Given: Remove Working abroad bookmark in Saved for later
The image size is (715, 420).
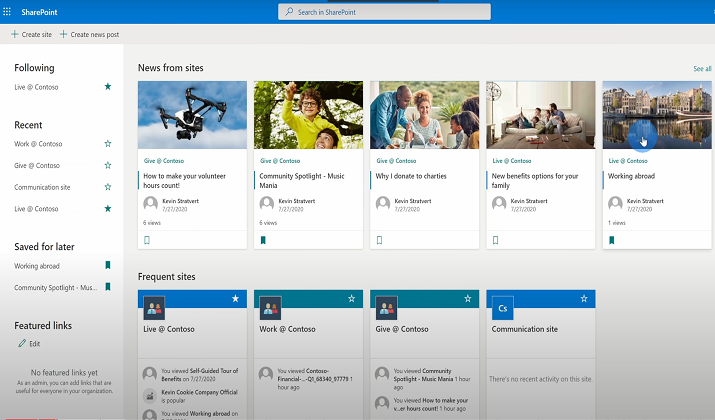Looking at the screenshot, I should point(108,265).
